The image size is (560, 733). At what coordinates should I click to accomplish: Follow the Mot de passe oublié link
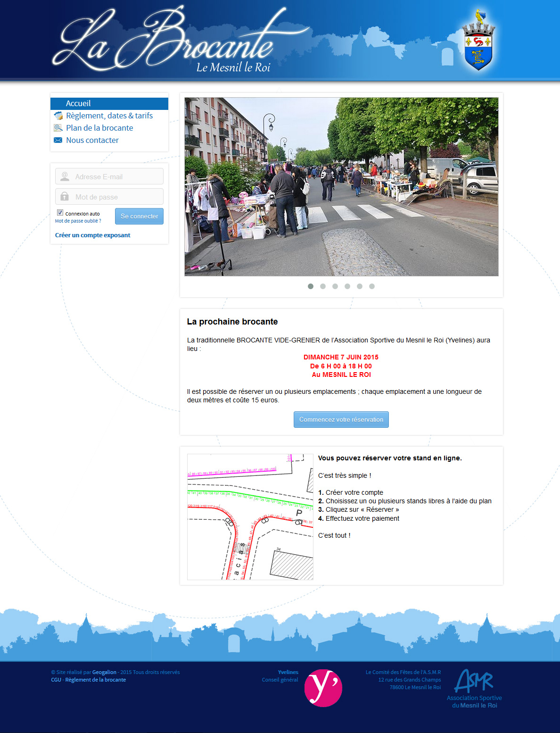click(78, 221)
